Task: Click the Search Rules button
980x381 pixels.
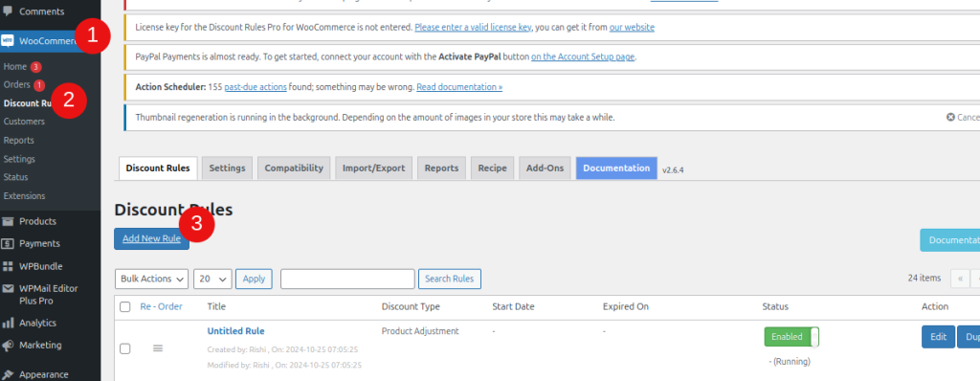Action: coord(450,279)
